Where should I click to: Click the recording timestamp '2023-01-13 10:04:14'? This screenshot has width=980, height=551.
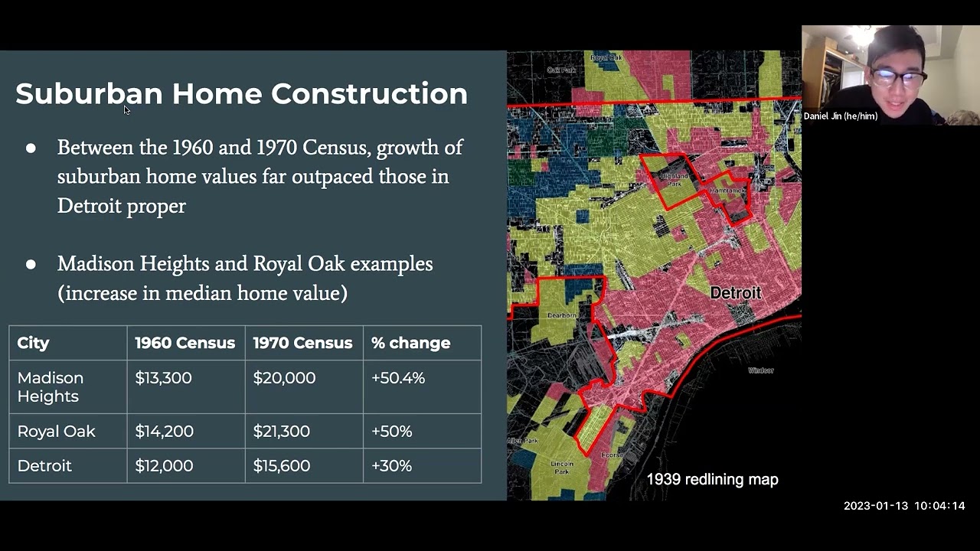(x=904, y=506)
